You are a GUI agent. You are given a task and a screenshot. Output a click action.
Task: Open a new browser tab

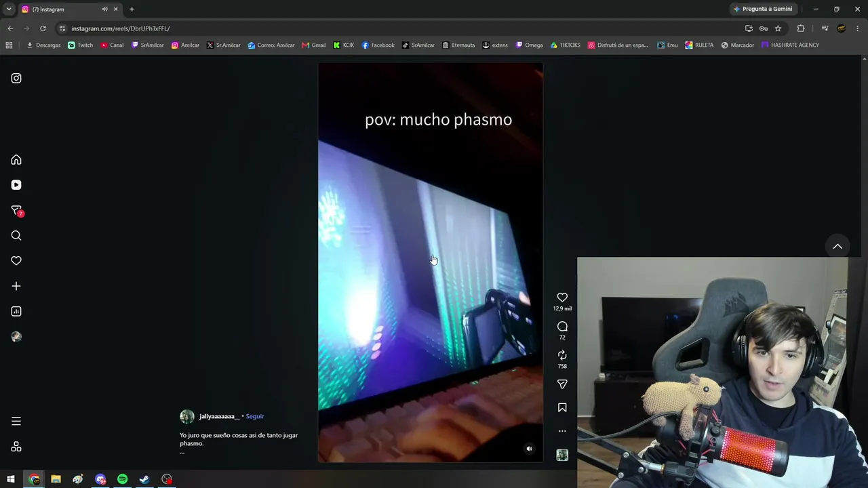click(132, 9)
